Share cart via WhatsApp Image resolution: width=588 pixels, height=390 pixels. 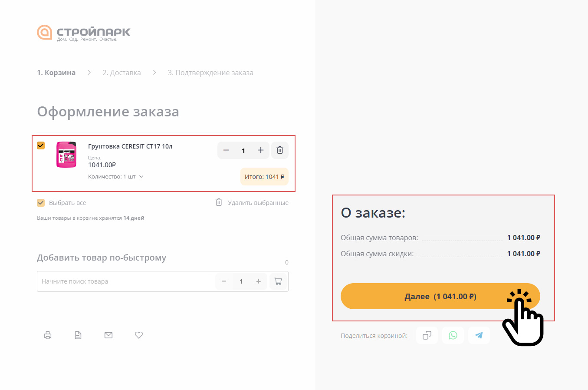tap(453, 335)
